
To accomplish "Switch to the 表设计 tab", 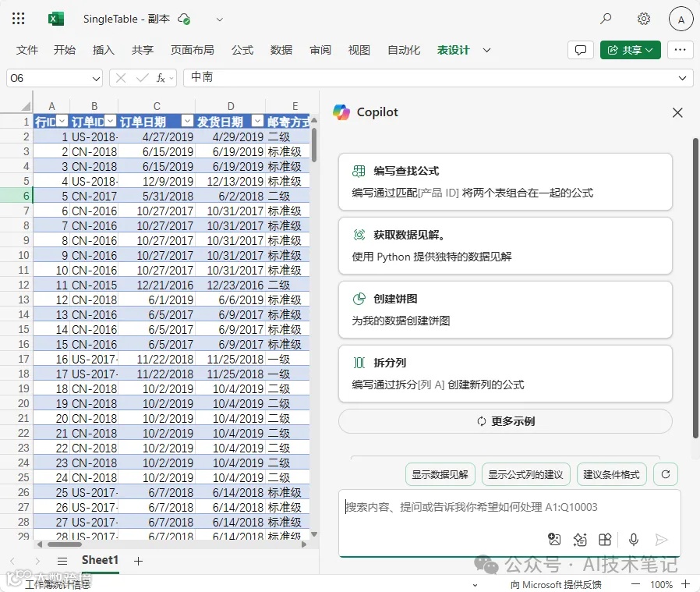I will click(x=453, y=50).
